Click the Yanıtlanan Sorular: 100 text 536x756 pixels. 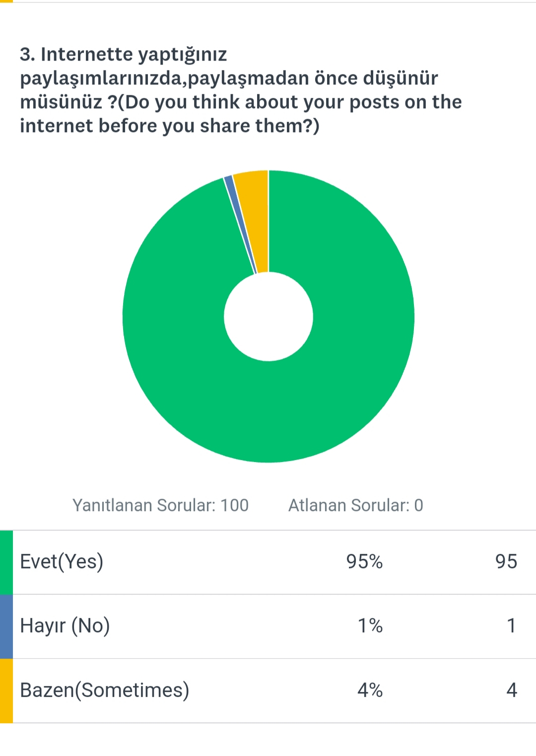pyautogui.click(x=160, y=505)
